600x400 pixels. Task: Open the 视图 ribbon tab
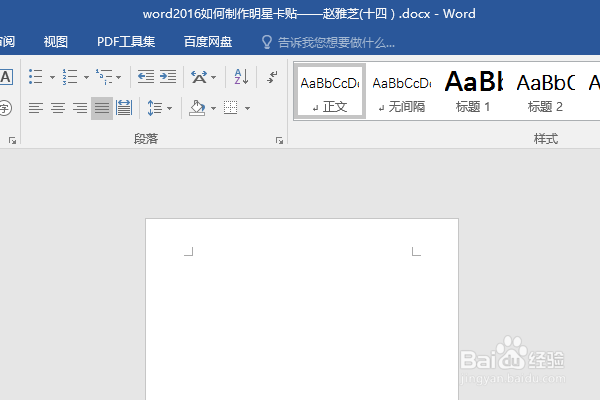[x=55, y=42]
